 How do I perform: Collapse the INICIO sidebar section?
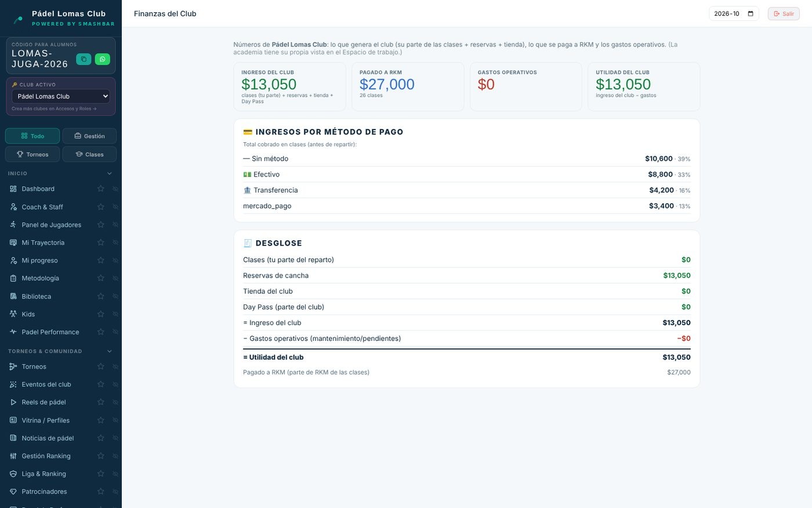pyautogui.click(x=110, y=174)
